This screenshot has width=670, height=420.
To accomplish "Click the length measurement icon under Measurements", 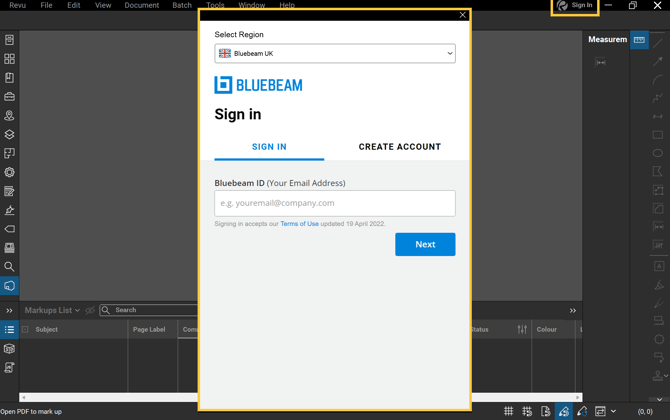I will [600, 62].
